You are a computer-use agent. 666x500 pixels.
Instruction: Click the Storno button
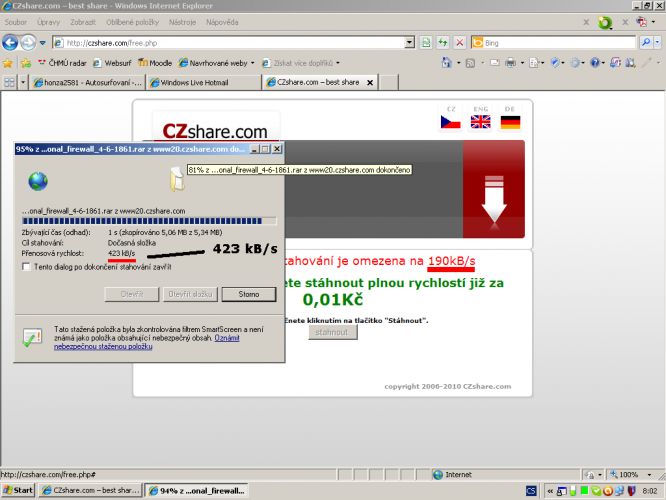point(249,294)
